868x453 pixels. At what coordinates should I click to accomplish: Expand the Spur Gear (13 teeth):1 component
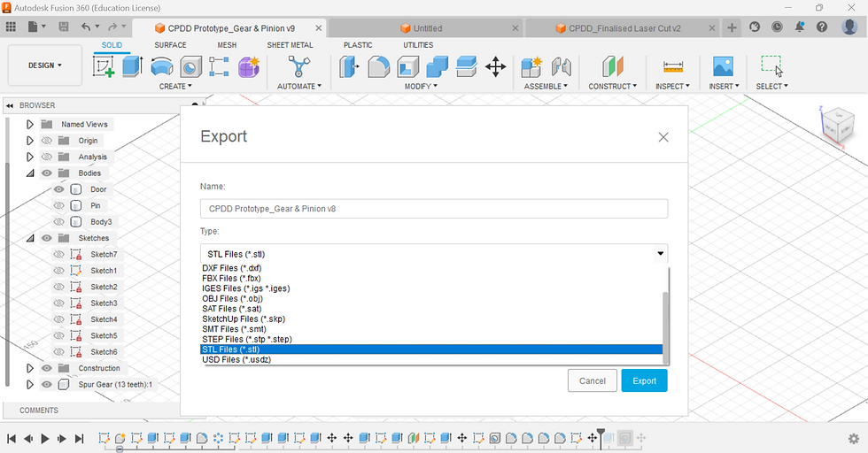[30, 384]
